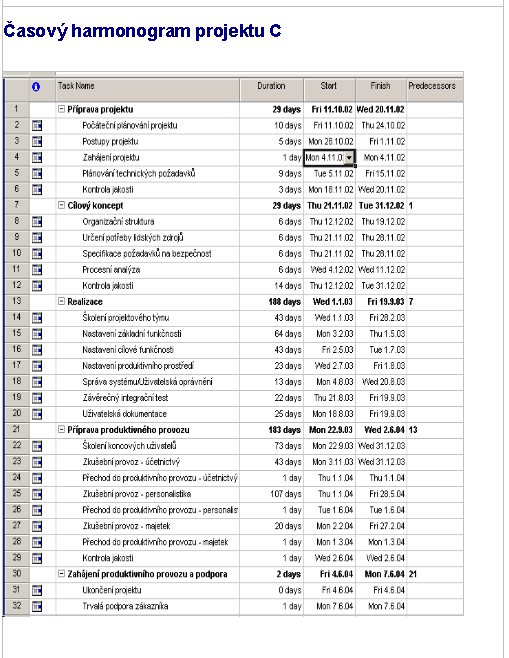The image size is (509, 658).
Task: Select the Školení koncových uživatelů task
Action: (129, 446)
